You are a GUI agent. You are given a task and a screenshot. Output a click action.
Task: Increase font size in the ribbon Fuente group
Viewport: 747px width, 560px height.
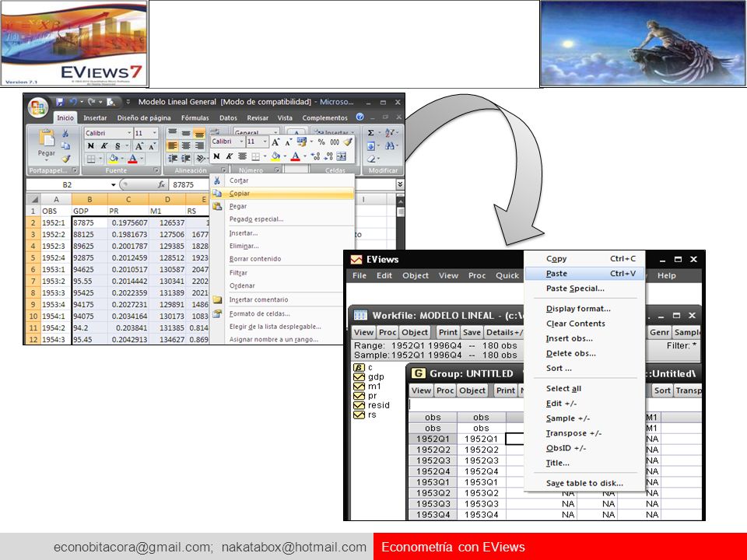click(x=139, y=146)
